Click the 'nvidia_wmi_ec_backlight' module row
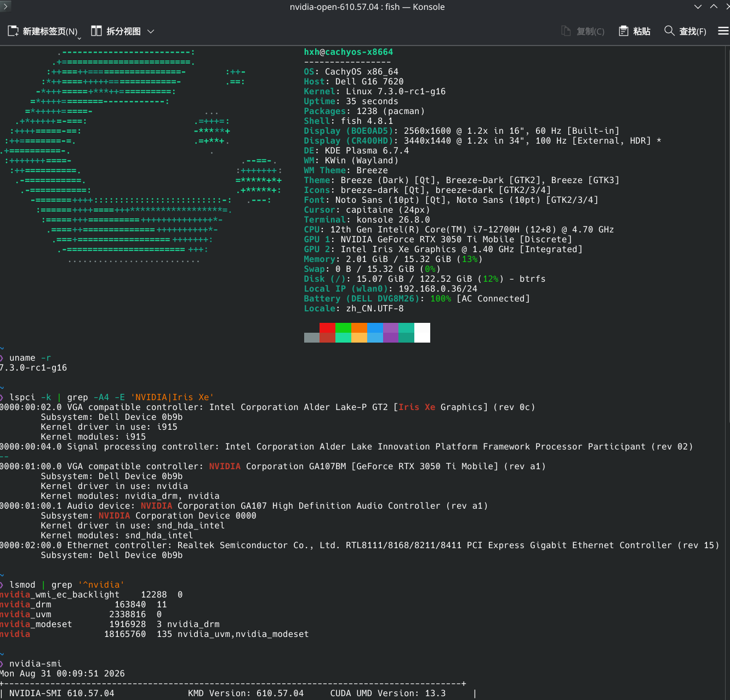This screenshot has height=700, width=730. coord(92,595)
